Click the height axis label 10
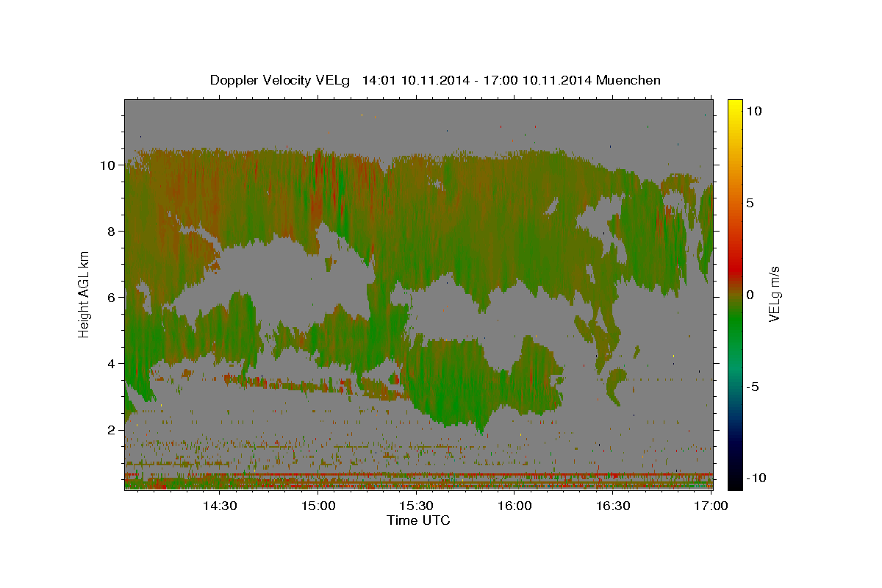The image size is (882, 588). [x=108, y=165]
